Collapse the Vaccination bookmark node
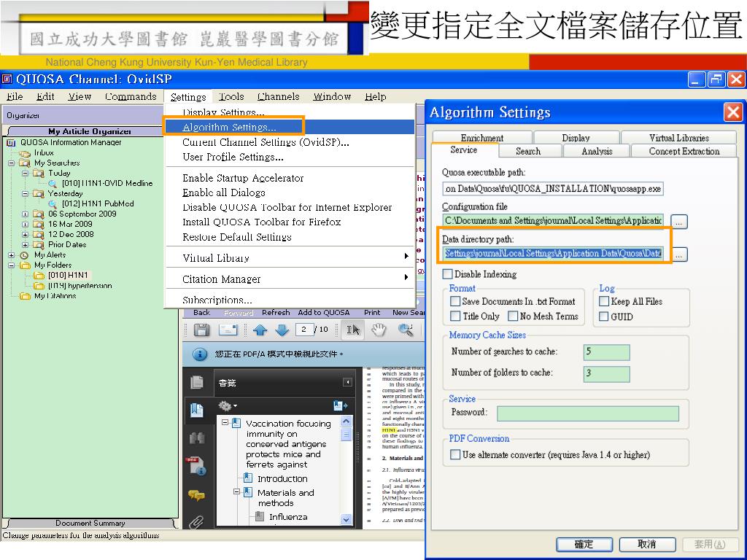The width and height of the screenshot is (747, 560). click(225, 423)
